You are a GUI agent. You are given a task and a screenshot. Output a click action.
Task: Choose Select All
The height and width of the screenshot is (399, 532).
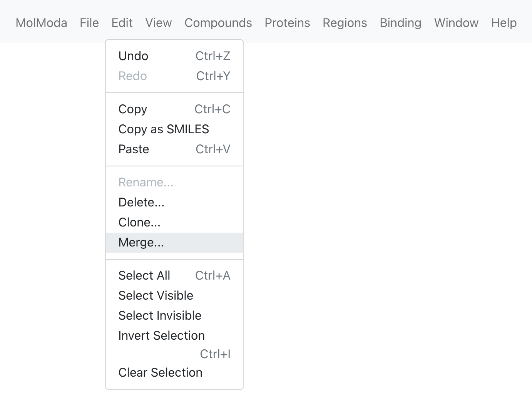(174, 275)
